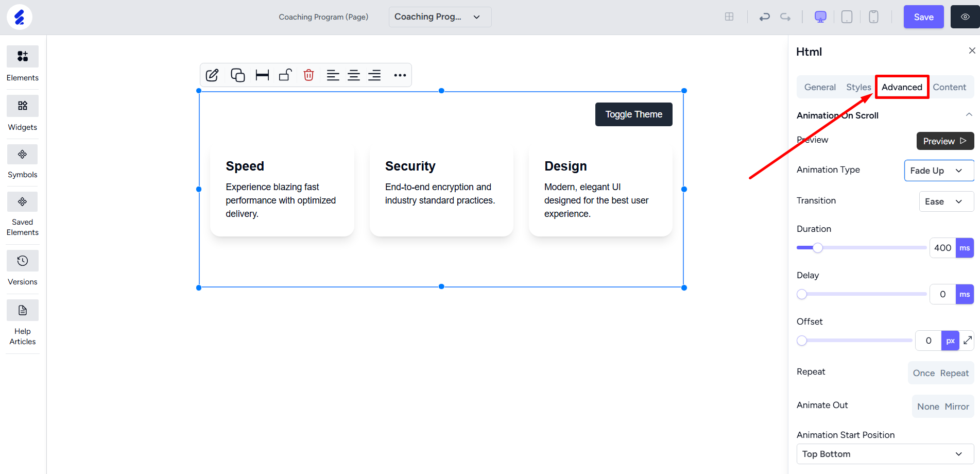Select Repeat option for animation
The width and height of the screenshot is (980, 474).
[x=954, y=373]
